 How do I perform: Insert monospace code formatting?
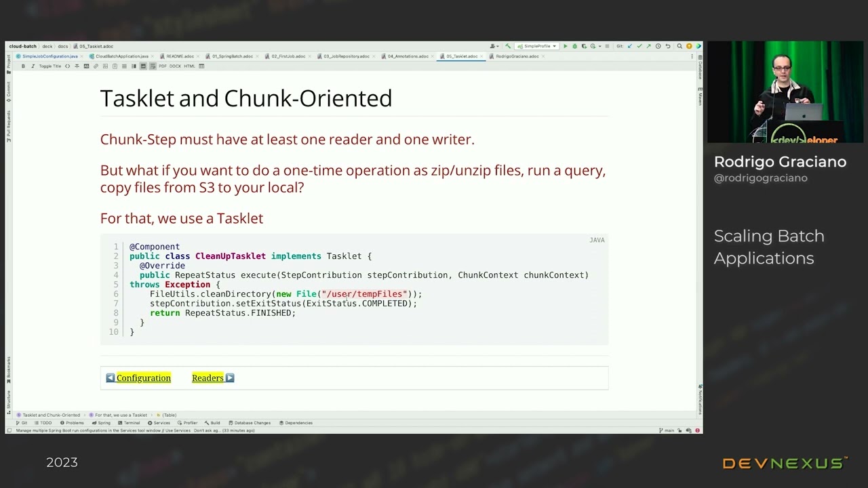click(x=67, y=66)
